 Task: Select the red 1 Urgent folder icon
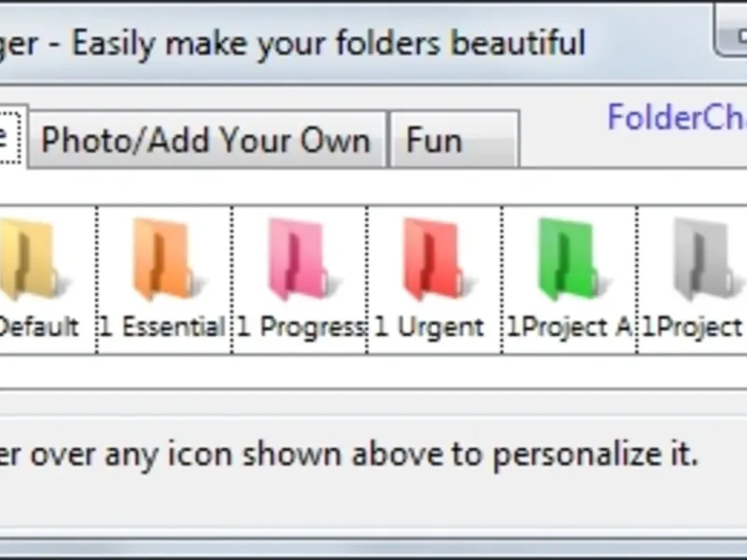[x=431, y=259]
